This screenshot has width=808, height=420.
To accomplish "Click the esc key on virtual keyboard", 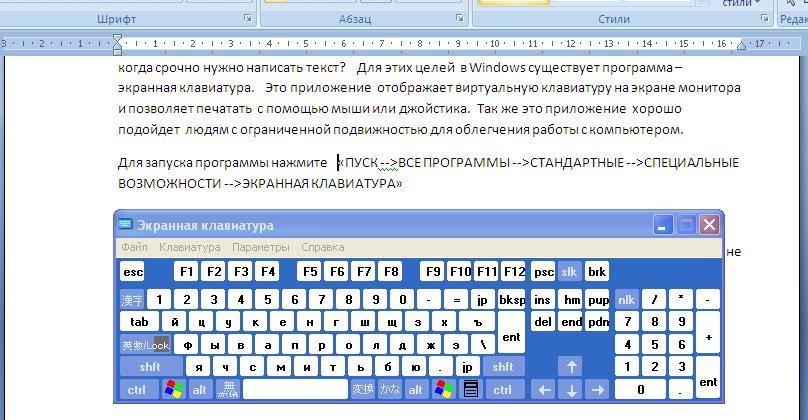I will pos(133,272).
